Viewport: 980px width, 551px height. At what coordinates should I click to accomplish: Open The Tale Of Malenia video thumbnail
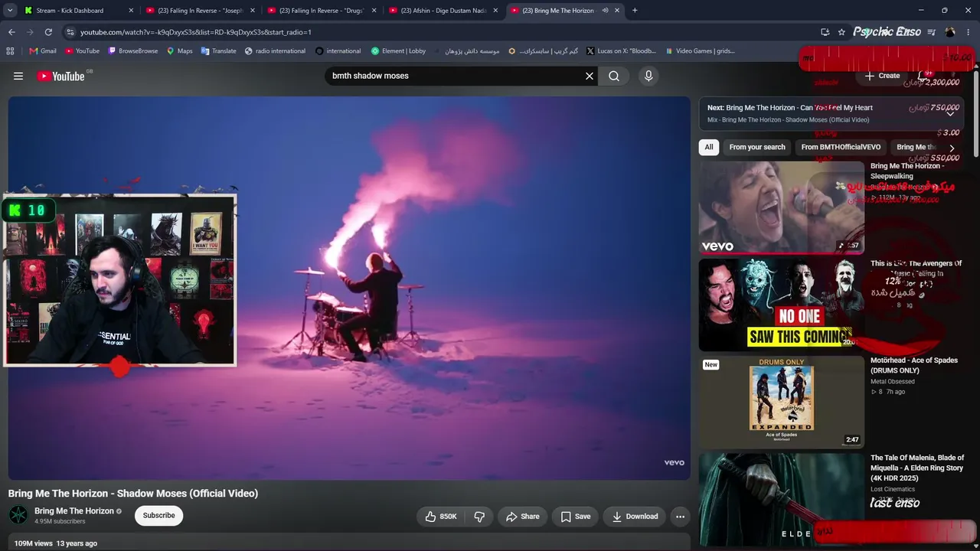coord(781,499)
